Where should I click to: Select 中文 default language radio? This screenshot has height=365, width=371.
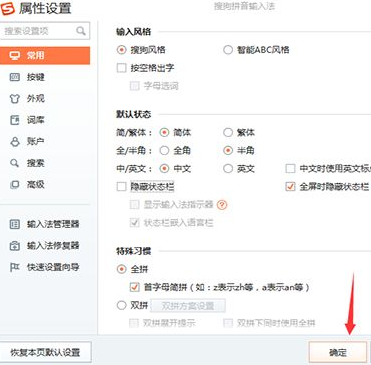(164, 168)
